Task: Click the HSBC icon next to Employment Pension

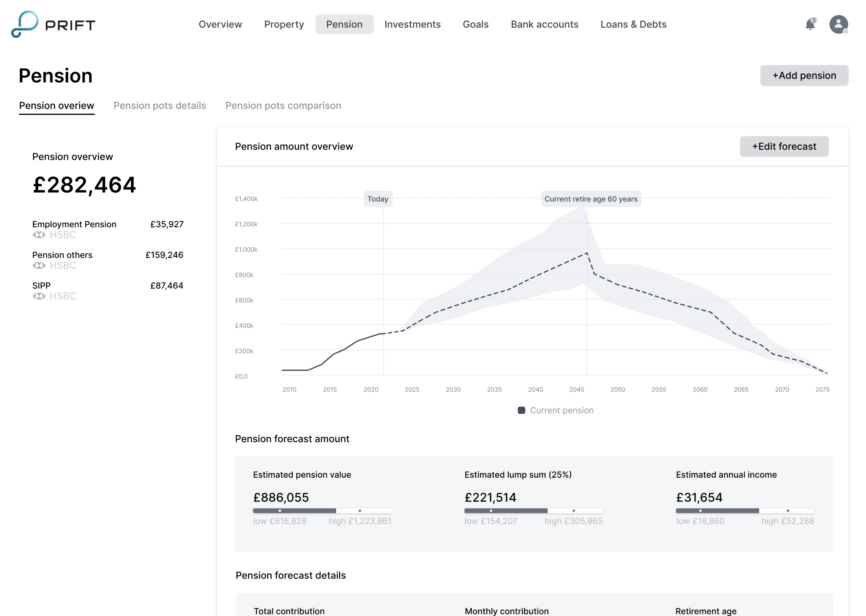Action: (x=39, y=235)
